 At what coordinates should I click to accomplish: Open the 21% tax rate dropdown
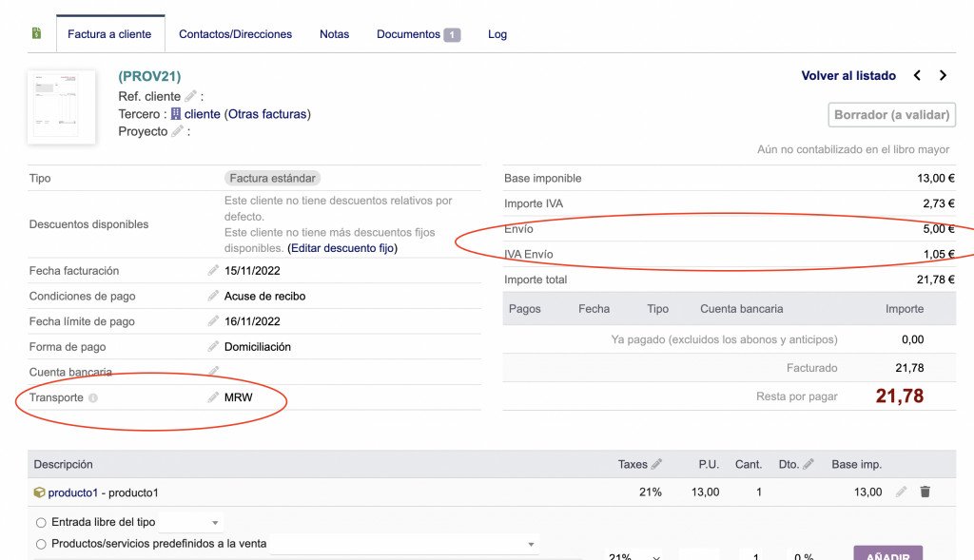(632, 556)
